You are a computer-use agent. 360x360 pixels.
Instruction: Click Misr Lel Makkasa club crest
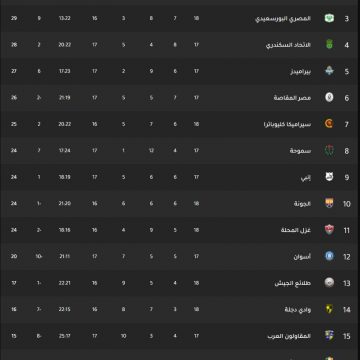(x=329, y=97)
